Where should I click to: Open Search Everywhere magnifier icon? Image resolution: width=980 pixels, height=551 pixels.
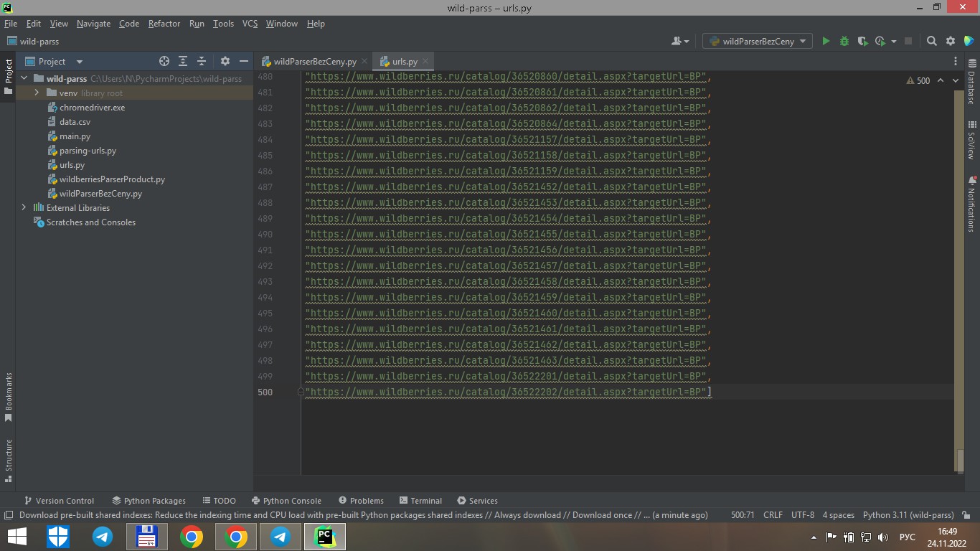tap(932, 42)
